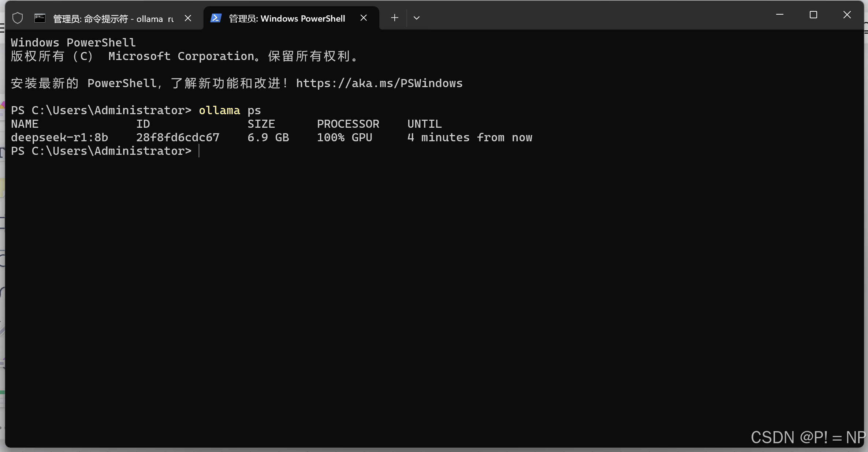Click the model ID 28f8fd6cdc67
This screenshot has width=868, height=452.
tap(178, 138)
